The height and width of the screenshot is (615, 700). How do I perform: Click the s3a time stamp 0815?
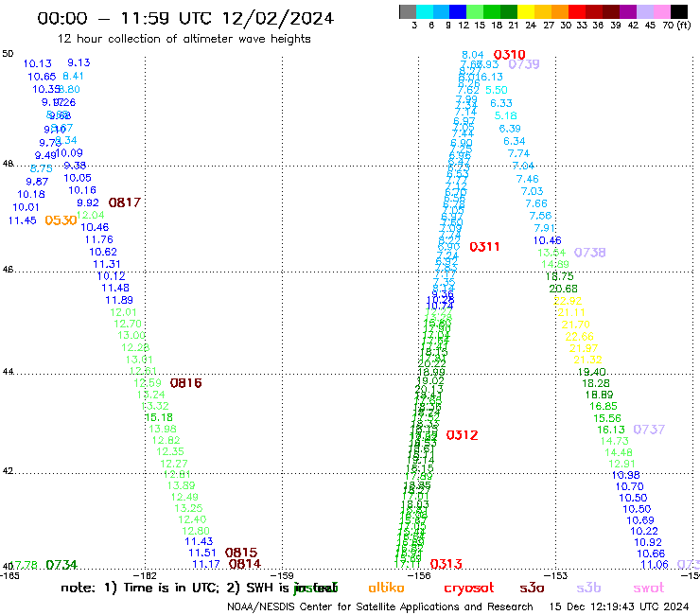pyautogui.click(x=241, y=553)
